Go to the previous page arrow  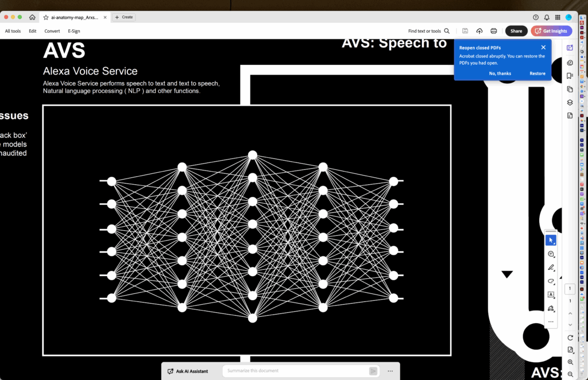pos(570,313)
